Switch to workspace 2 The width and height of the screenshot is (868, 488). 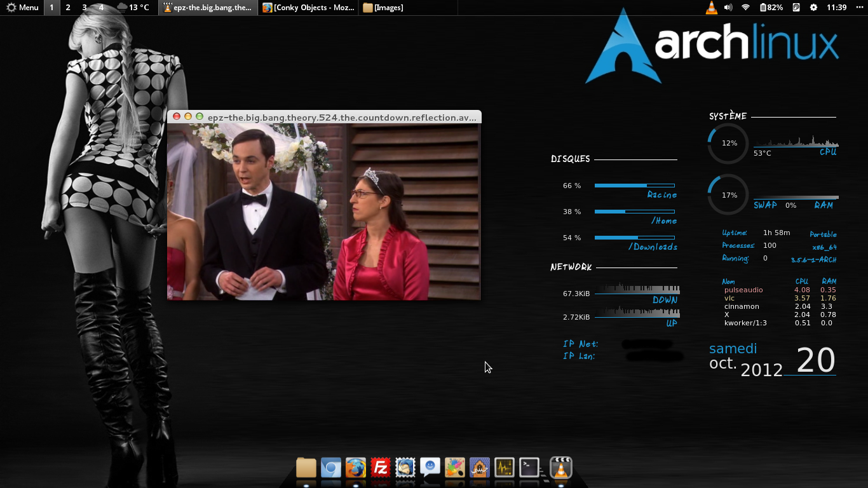pos(68,8)
